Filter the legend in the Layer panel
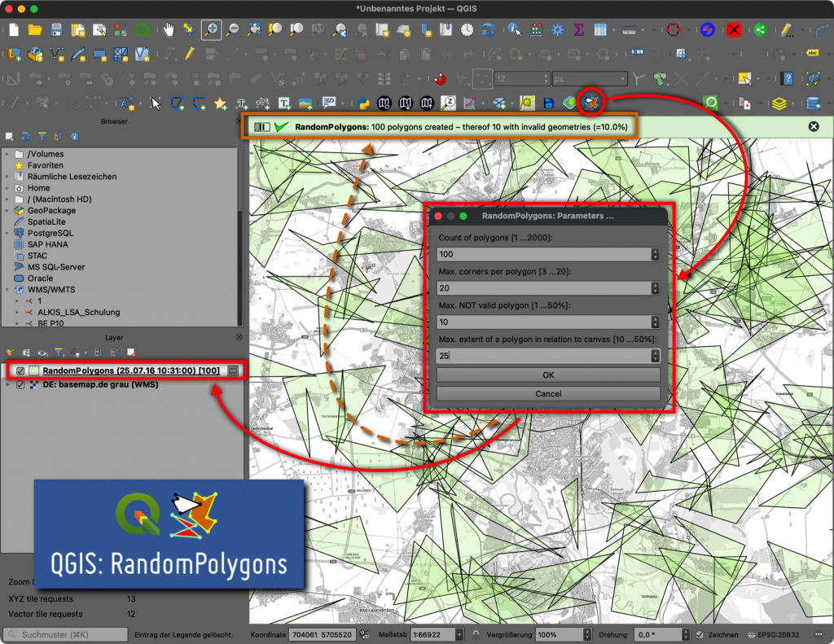This screenshot has width=834, height=644. (x=59, y=353)
